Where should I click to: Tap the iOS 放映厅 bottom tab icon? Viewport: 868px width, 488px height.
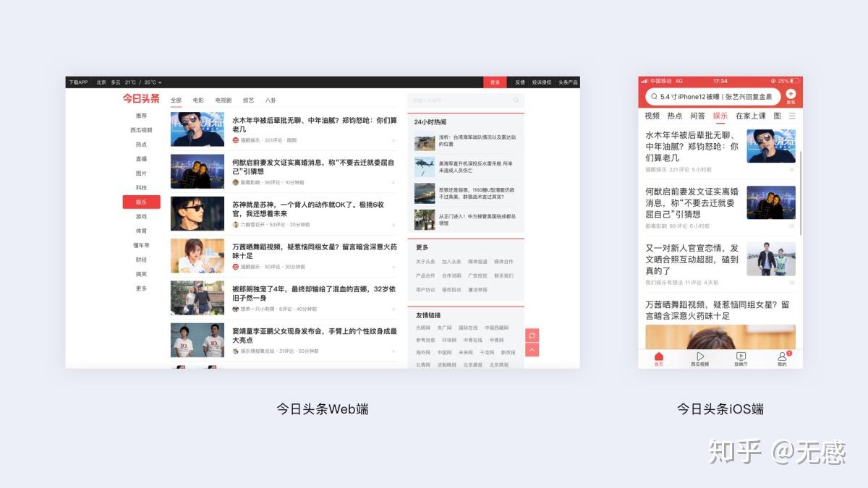point(741,356)
